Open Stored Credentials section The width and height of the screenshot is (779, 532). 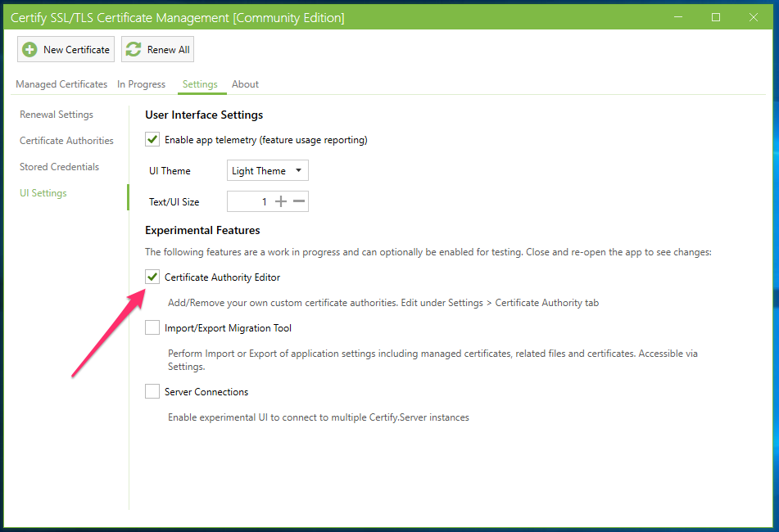(x=59, y=167)
